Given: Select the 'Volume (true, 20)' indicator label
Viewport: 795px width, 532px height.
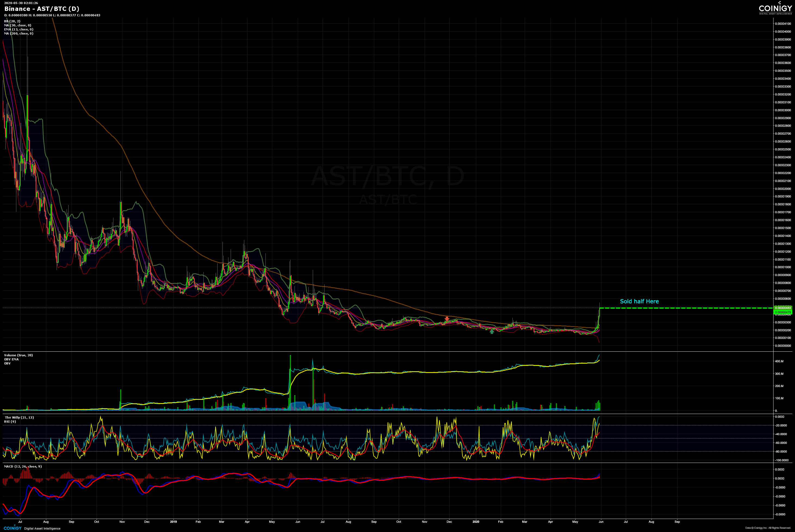Looking at the screenshot, I should [18, 355].
